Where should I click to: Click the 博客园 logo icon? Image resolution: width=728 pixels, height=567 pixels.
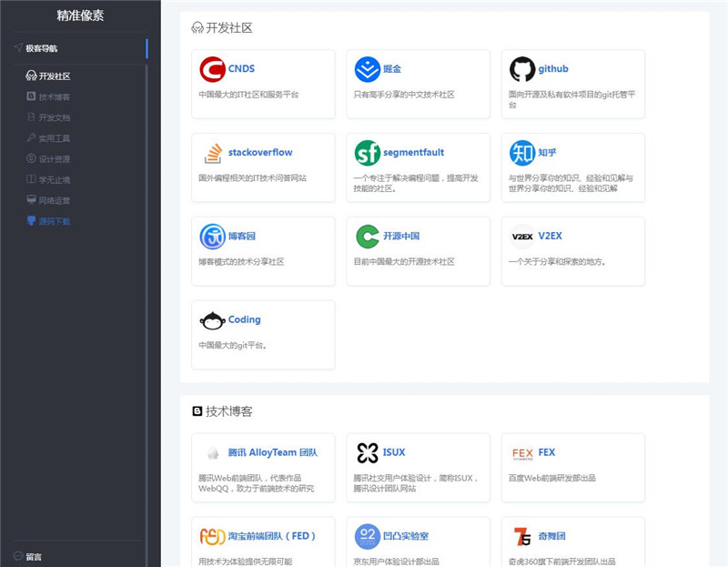212,237
